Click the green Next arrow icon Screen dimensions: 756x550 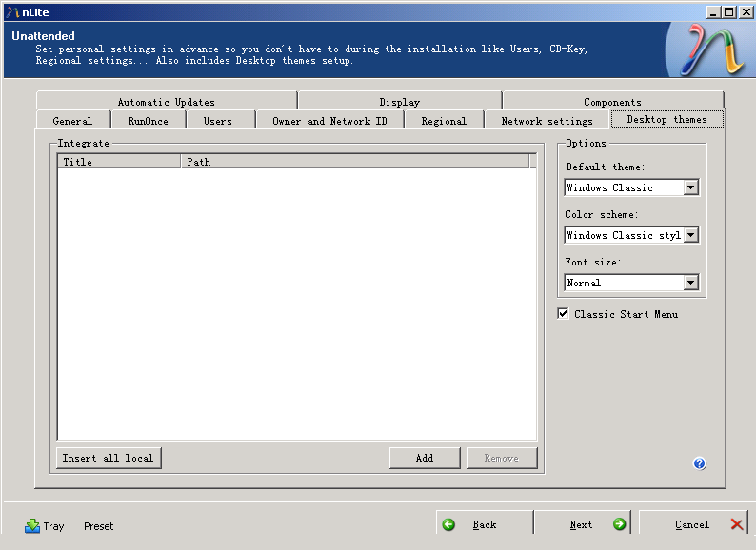pos(619,524)
